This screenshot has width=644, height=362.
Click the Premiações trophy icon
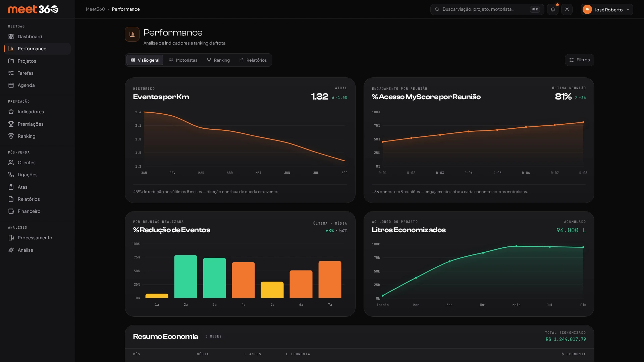[x=11, y=124]
